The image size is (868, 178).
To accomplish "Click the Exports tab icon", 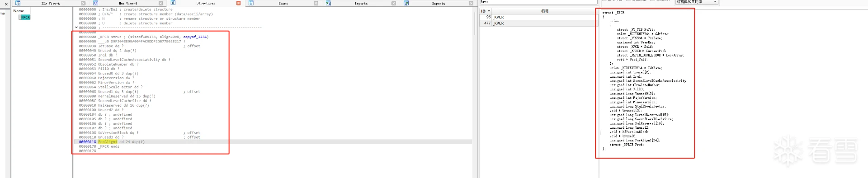I will (x=406, y=3).
